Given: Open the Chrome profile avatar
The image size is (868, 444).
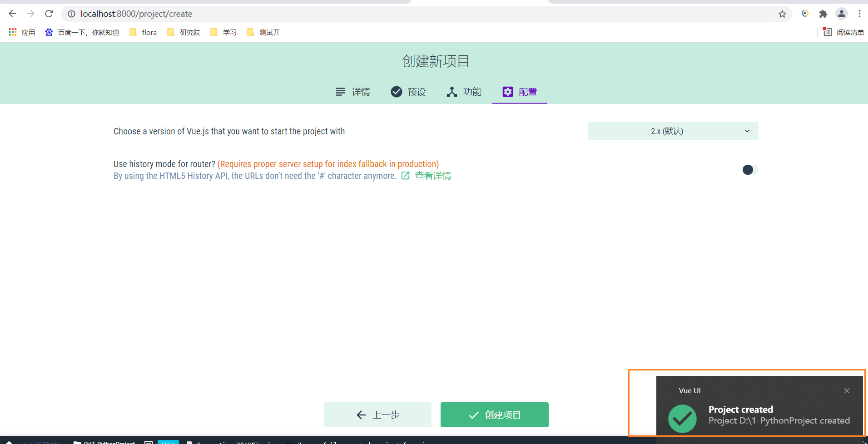Looking at the screenshot, I should tap(841, 14).
